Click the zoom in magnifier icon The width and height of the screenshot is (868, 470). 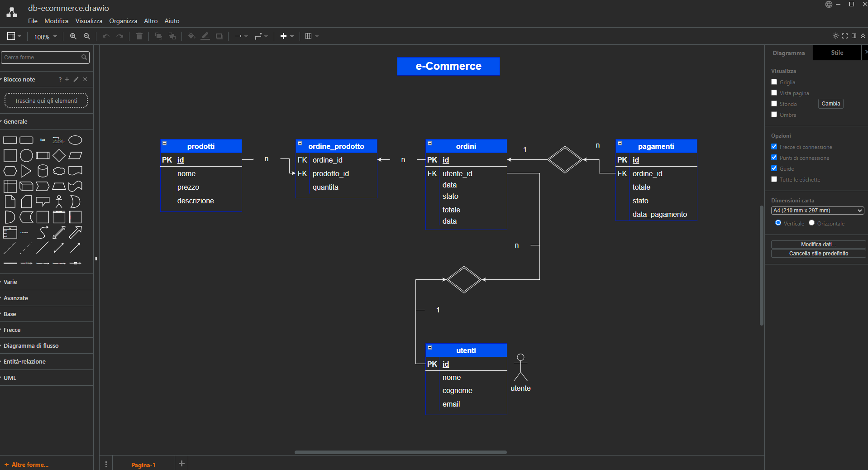click(73, 36)
